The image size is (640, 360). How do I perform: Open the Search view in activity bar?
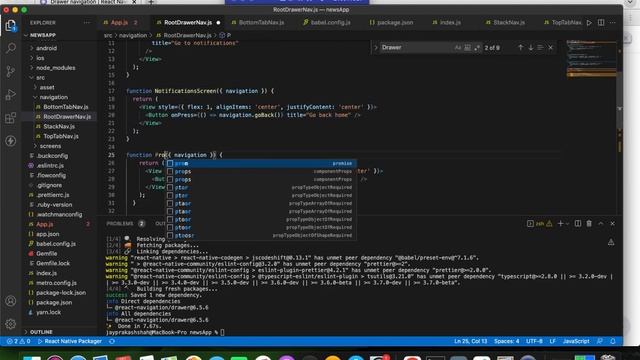[x=11, y=48]
